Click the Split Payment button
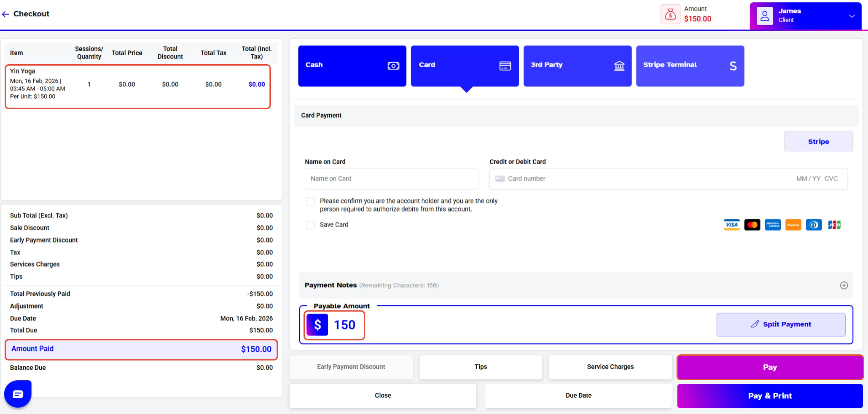The width and height of the screenshot is (868, 414). coord(780,324)
